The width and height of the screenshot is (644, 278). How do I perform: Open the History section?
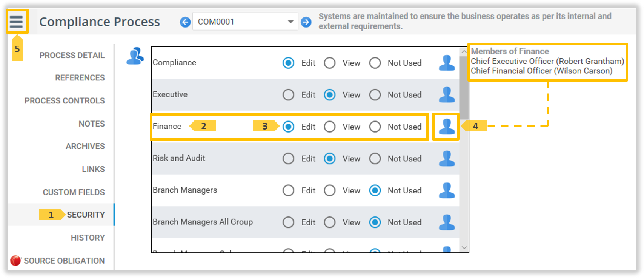88,238
